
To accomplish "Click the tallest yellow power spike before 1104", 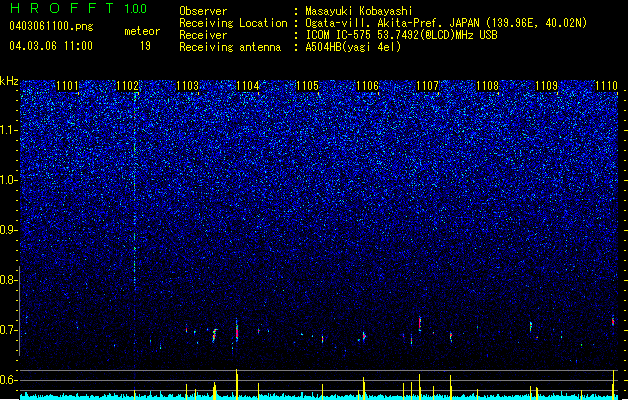I will pos(237,384).
